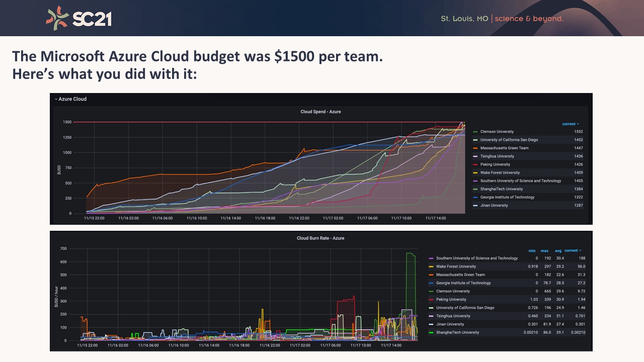The width and height of the screenshot is (644, 362).
Task: Toggle University of California San Diego in Cloud Spend legend
Action: tap(509, 140)
